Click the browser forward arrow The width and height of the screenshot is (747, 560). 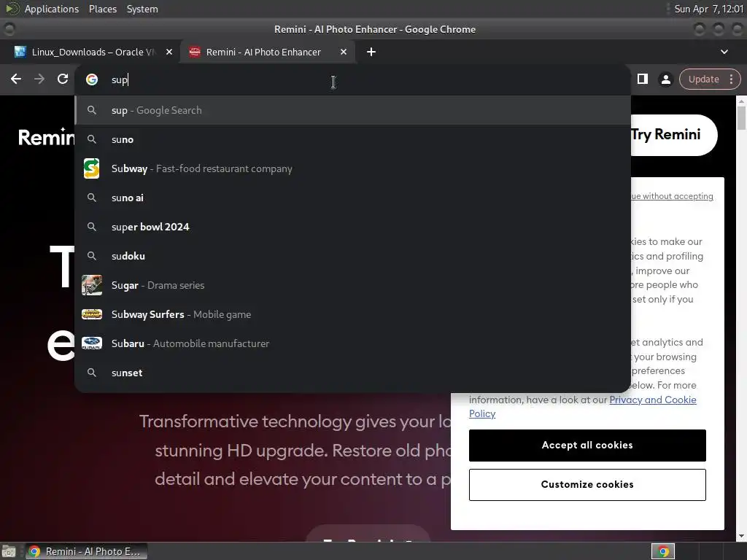pyautogui.click(x=39, y=79)
